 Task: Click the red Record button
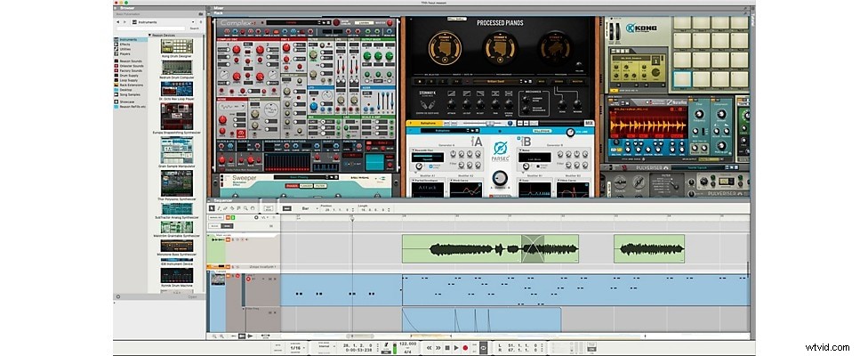click(465, 348)
